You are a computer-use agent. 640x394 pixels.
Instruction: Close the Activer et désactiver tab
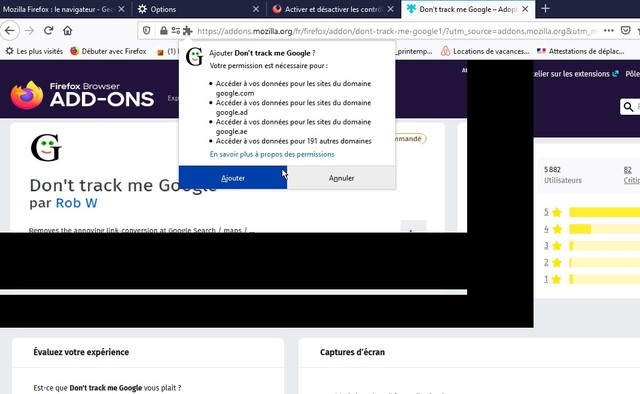pos(391,9)
